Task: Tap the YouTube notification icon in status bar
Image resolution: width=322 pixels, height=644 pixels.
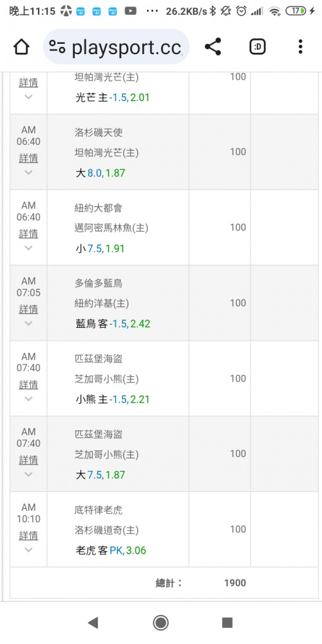Action: 131,11
